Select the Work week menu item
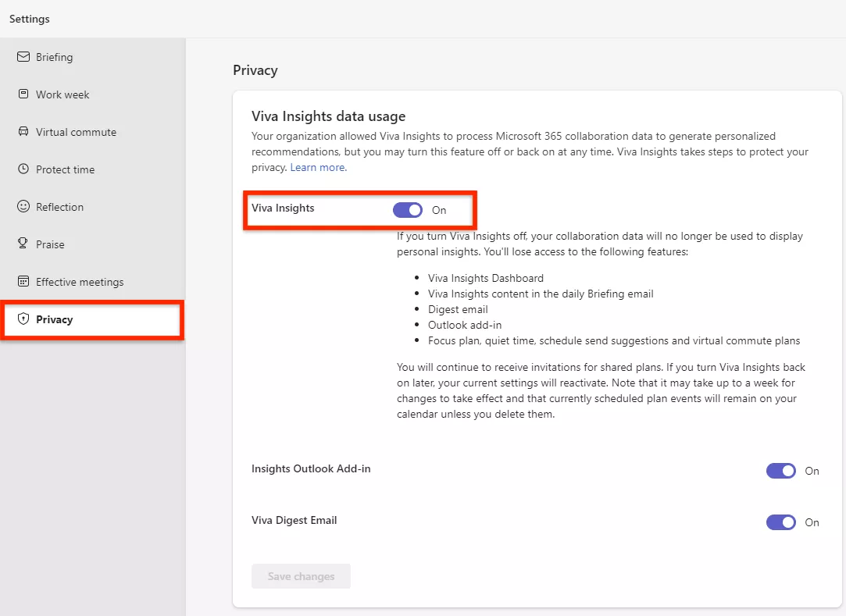This screenshot has height=616, width=846. (62, 94)
